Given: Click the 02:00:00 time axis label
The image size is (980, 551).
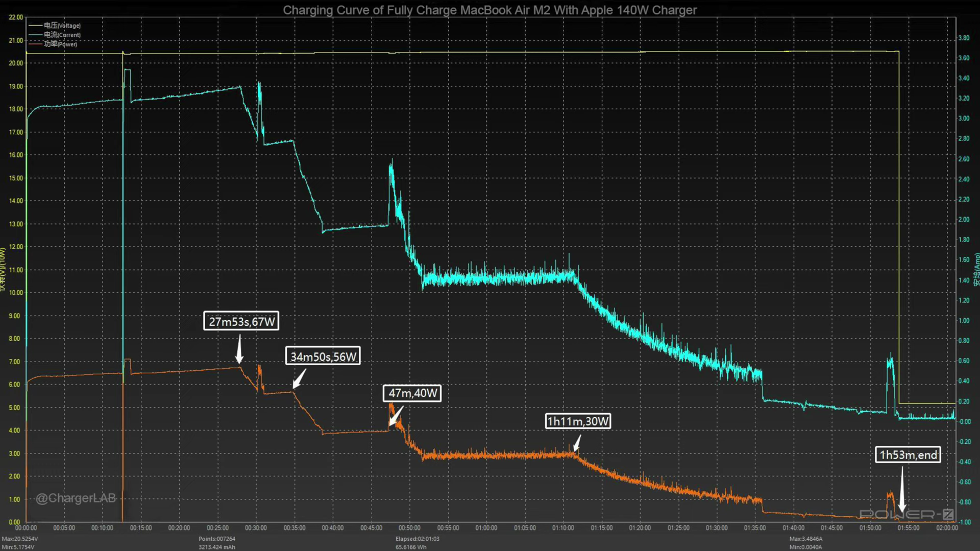Looking at the screenshot, I should pos(947,528).
